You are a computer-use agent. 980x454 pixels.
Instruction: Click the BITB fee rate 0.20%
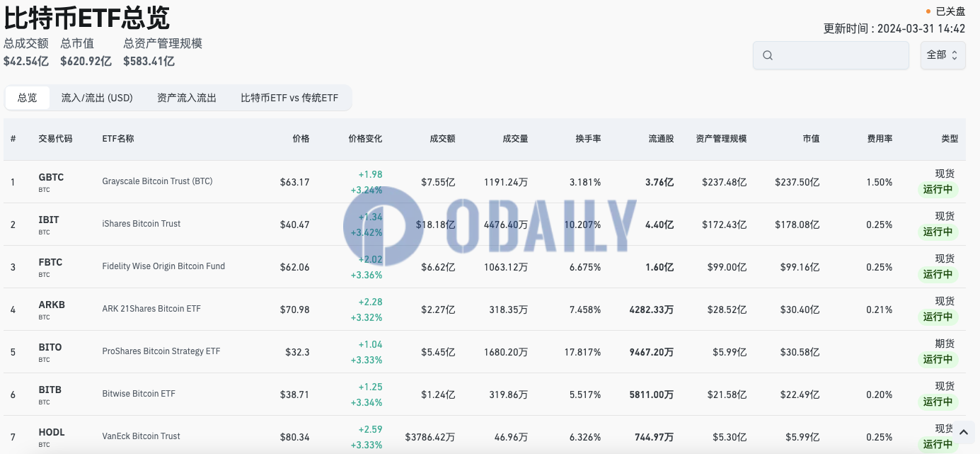click(x=880, y=395)
